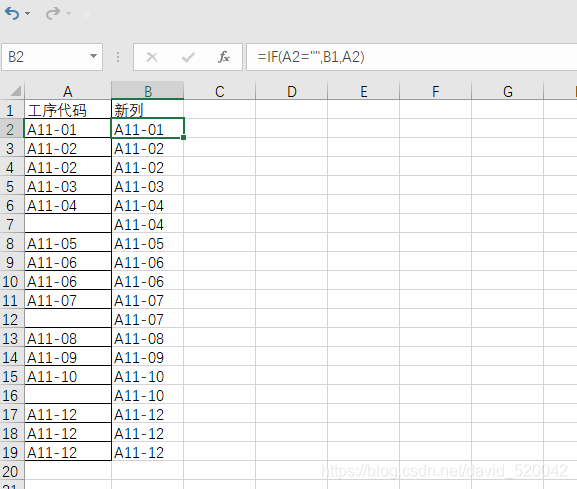Click cell B14 containing A11-09
Viewport: 577px width, 489px height.
coord(148,357)
